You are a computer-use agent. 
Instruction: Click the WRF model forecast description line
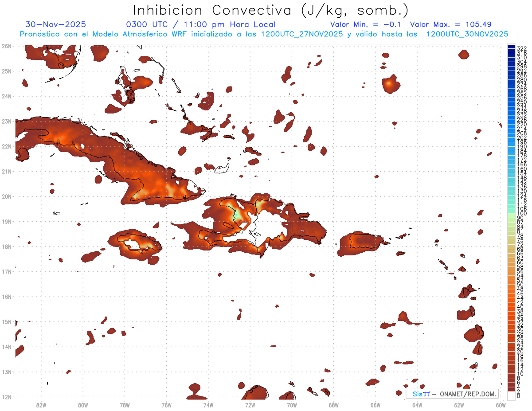pyautogui.click(x=264, y=34)
